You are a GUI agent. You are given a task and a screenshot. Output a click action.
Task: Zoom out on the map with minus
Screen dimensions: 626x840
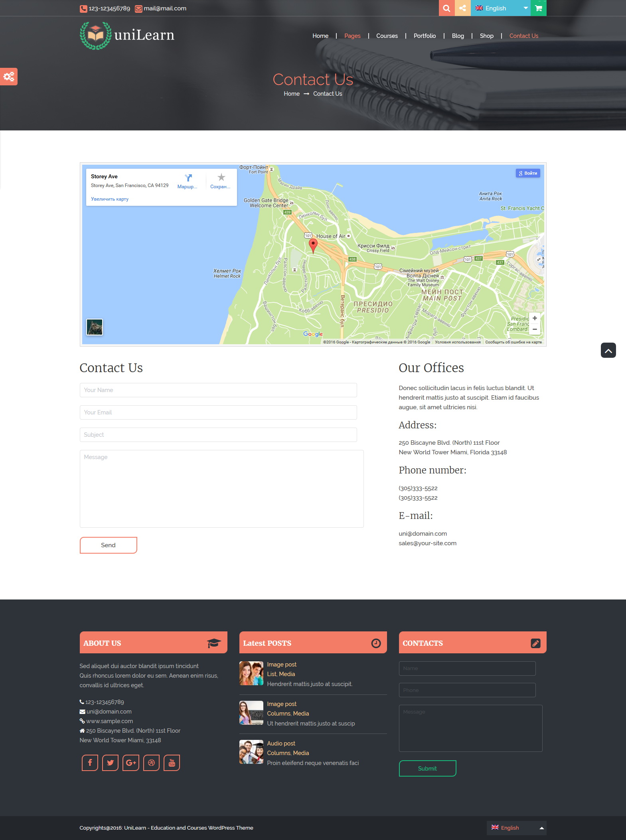click(535, 329)
